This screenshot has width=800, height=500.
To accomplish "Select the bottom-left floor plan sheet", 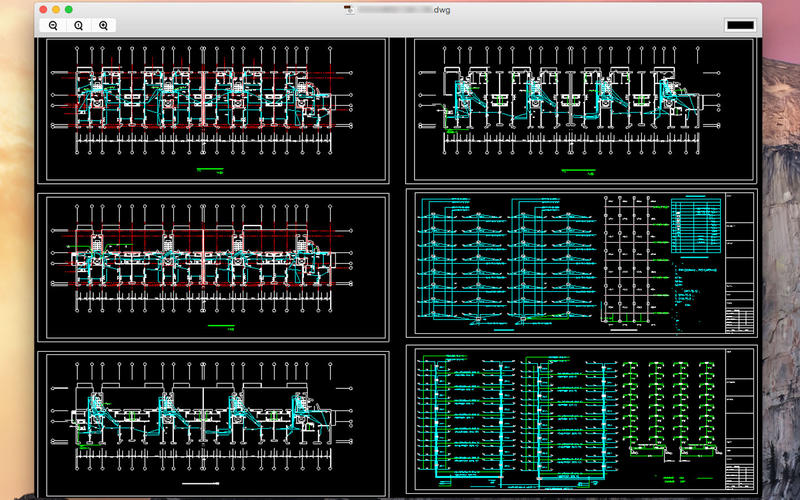I will point(213,423).
